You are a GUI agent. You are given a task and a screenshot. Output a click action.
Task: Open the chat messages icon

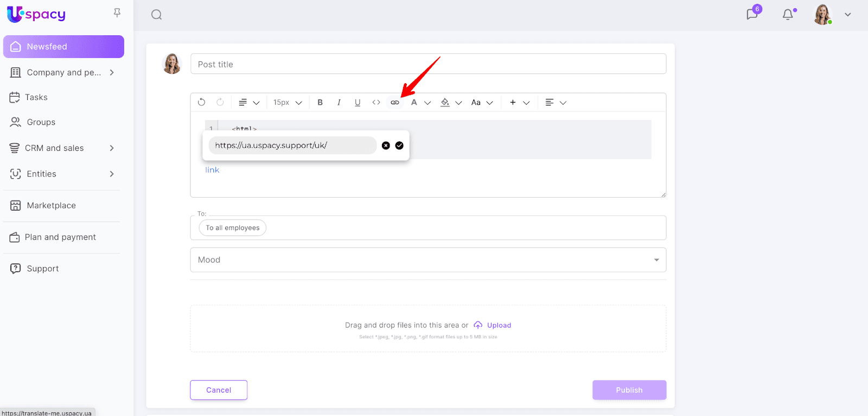[752, 14]
